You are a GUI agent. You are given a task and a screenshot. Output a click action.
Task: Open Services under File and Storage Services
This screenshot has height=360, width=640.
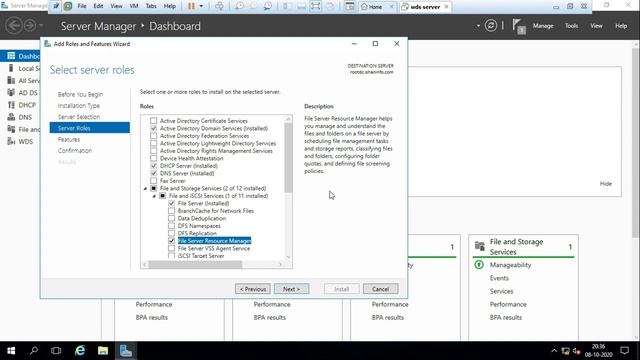[501, 291]
